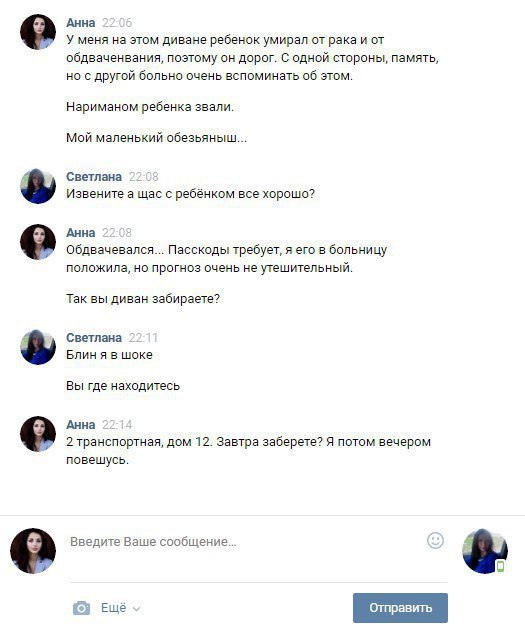Open Светлана's name link at 22:08
This screenshot has width=525, height=640.
94,176
